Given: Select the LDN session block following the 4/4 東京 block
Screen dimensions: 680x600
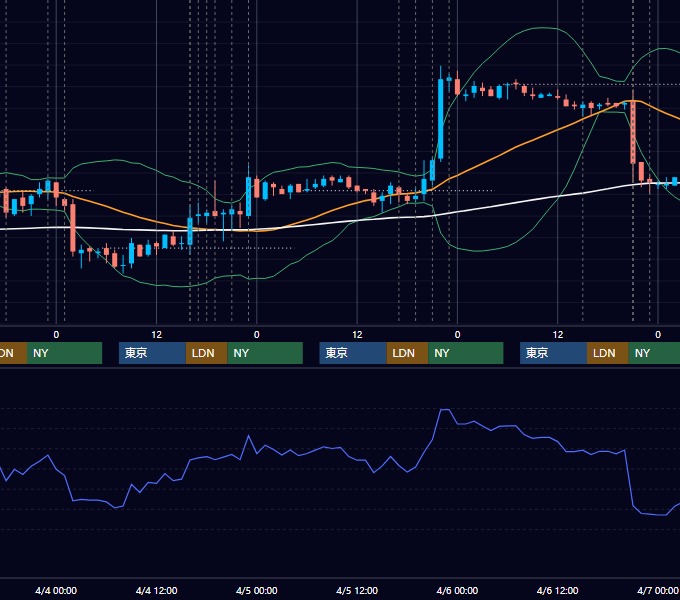Looking at the screenshot, I should click(206, 353).
